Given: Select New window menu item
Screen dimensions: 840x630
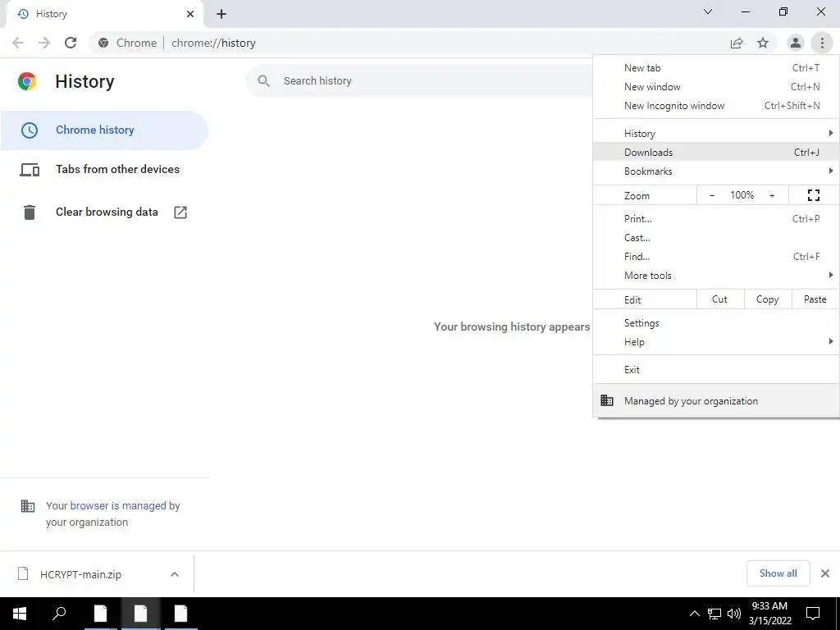Looking at the screenshot, I should 716,87.
